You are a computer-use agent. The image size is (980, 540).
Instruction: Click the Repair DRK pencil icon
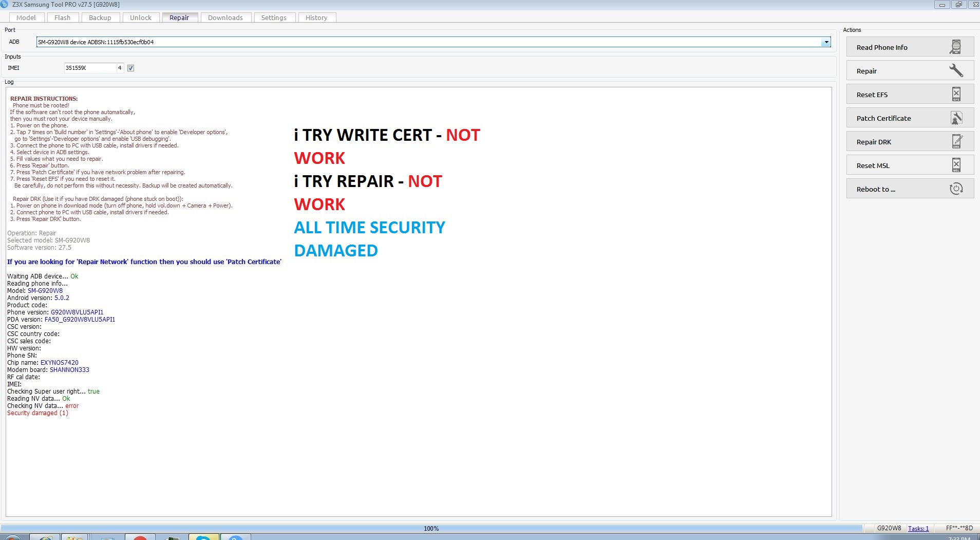(x=957, y=141)
